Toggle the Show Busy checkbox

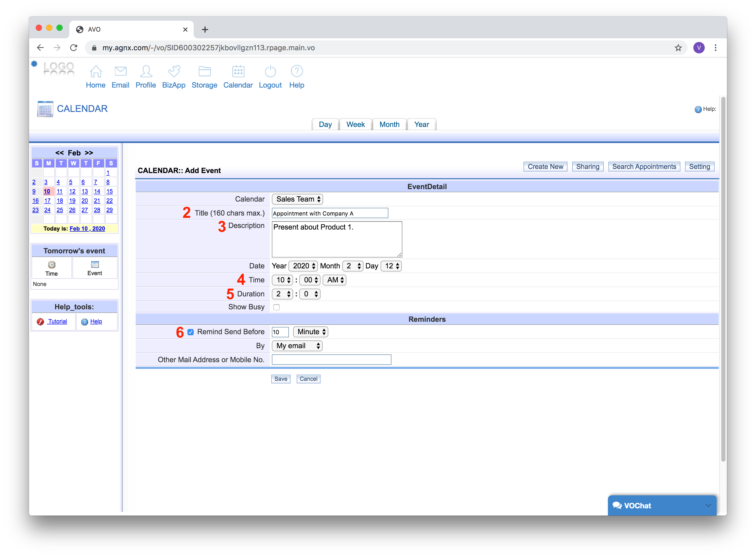click(x=277, y=307)
